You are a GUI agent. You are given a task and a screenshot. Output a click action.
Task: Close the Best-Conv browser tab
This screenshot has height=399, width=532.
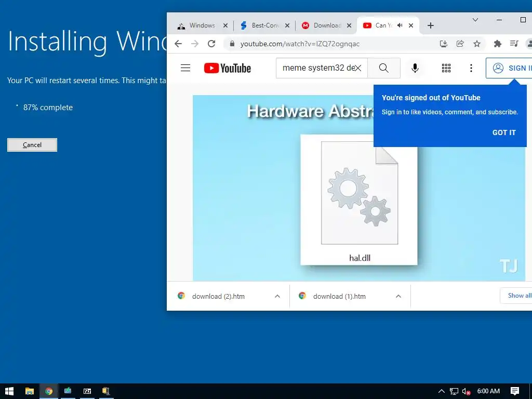click(x=287, y=25)
